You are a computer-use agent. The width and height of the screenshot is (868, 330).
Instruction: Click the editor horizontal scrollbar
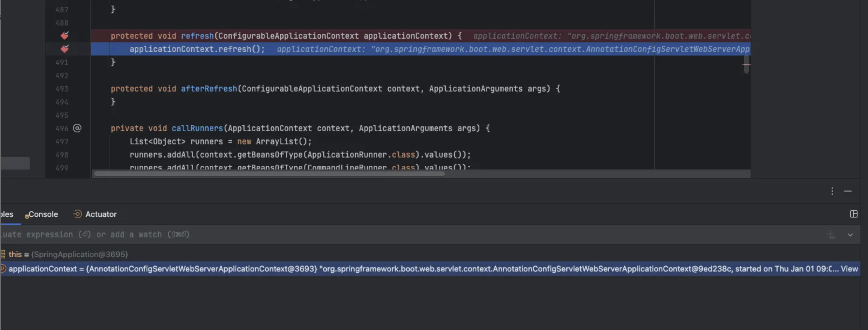pos(269,174)
